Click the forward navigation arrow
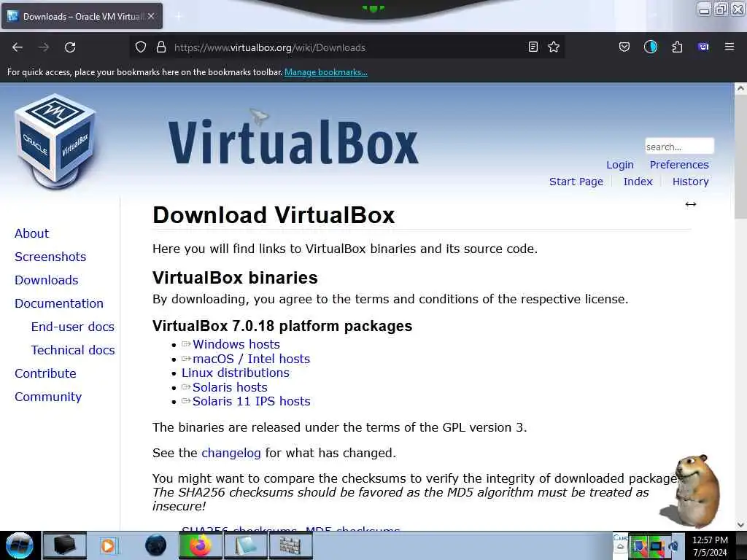This screenshot has width=747, height=560. tap(44, 47)
